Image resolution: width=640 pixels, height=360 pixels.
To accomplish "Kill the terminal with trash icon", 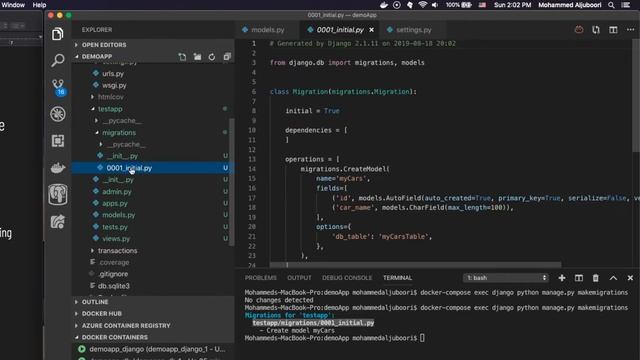I will coord(596,278).
